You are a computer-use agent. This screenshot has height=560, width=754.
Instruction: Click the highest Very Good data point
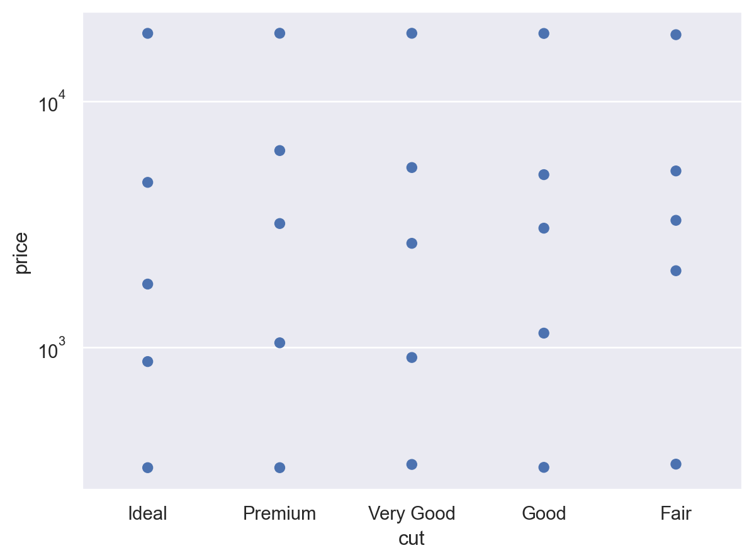coord(412,33)
